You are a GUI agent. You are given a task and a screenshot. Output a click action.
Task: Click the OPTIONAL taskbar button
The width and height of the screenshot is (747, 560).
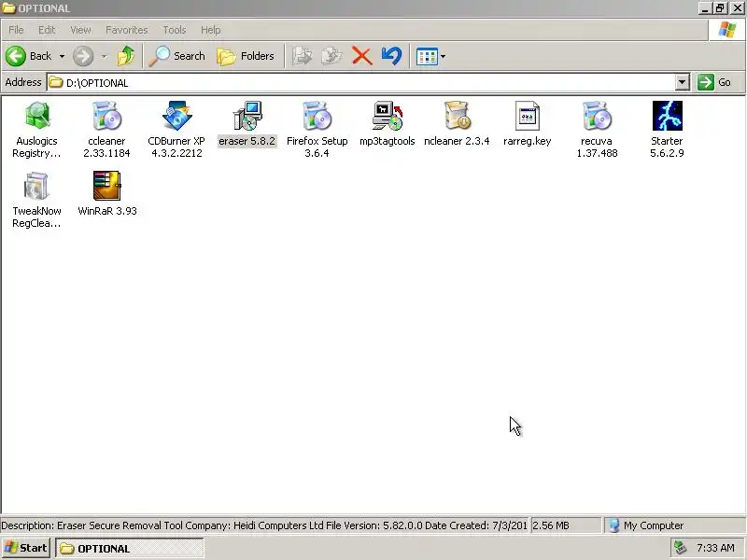click(x=130, y=549)
